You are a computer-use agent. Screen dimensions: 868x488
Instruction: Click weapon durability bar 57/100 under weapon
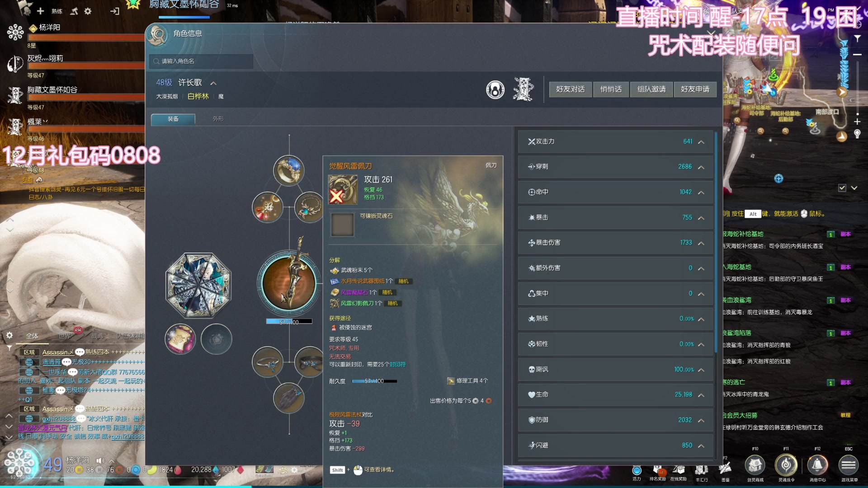pyautogui.click(x=289, y=322)
